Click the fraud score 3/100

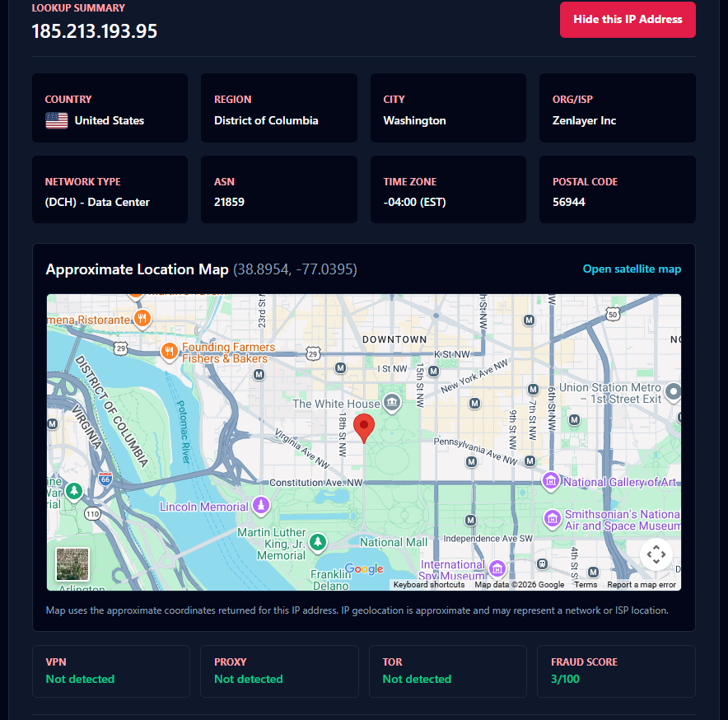pyautogui.click(x=565, y=679)
